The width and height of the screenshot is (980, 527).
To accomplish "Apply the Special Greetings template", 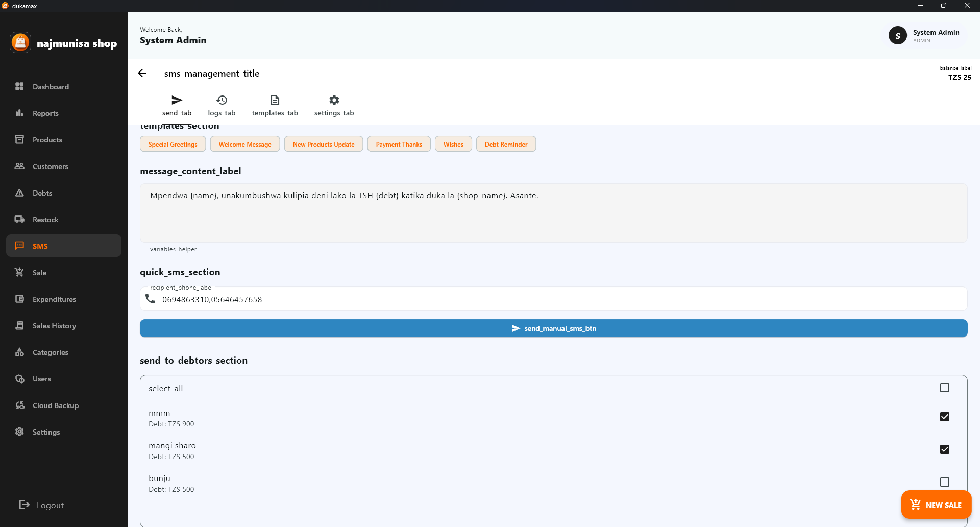I will (x=173, y=144).
